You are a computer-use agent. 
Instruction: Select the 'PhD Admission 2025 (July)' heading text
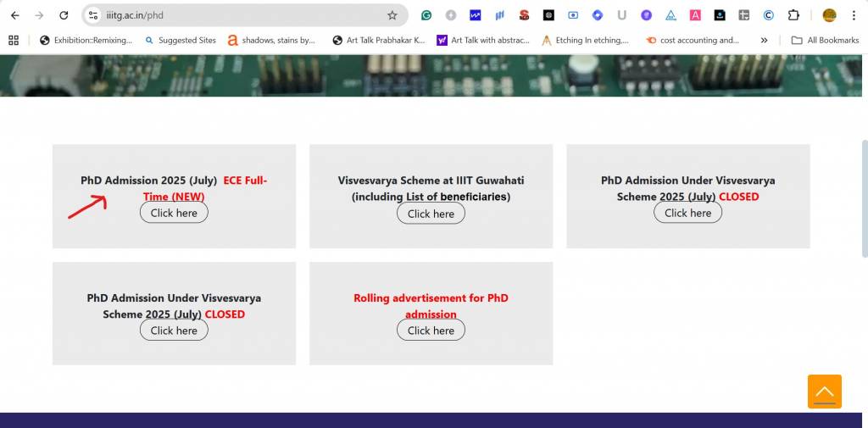click(x=149, y=181)
